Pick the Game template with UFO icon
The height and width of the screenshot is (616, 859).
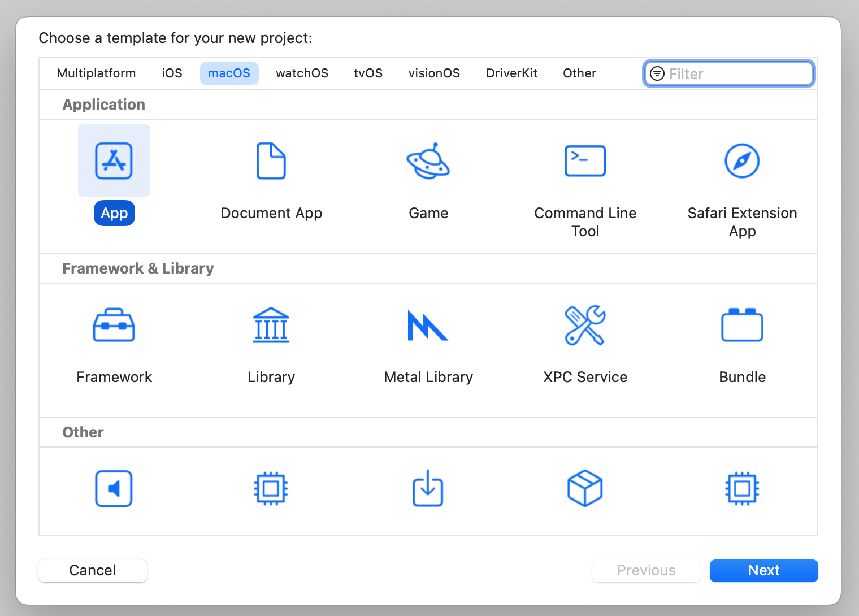click(x=428, y=161)
